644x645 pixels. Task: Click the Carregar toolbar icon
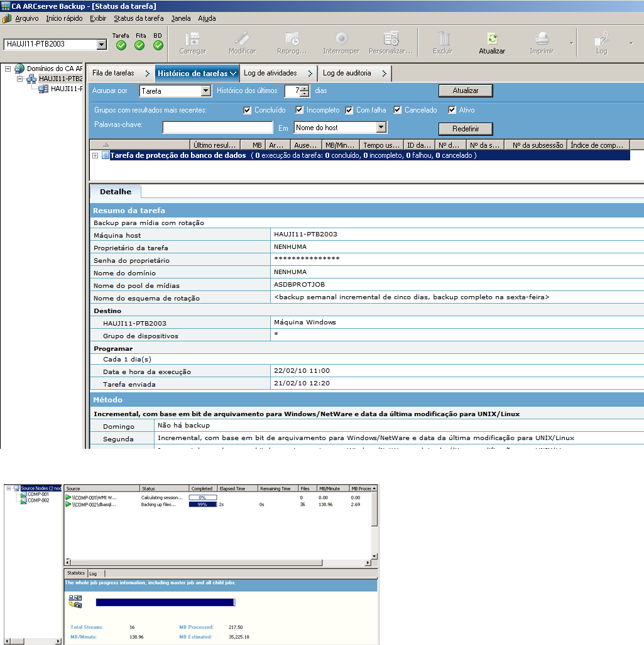192,39
